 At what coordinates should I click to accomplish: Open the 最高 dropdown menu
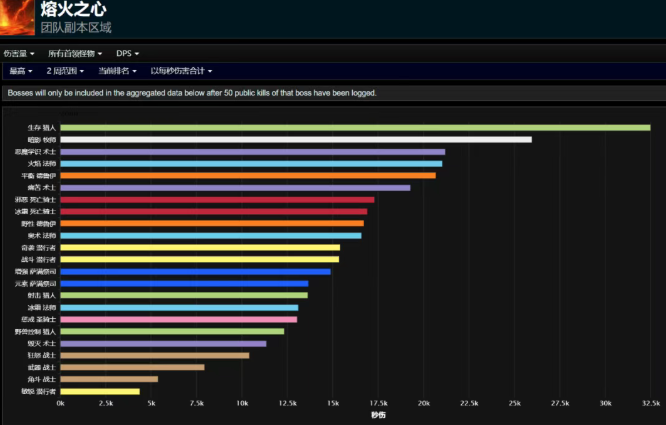(20, 71)
